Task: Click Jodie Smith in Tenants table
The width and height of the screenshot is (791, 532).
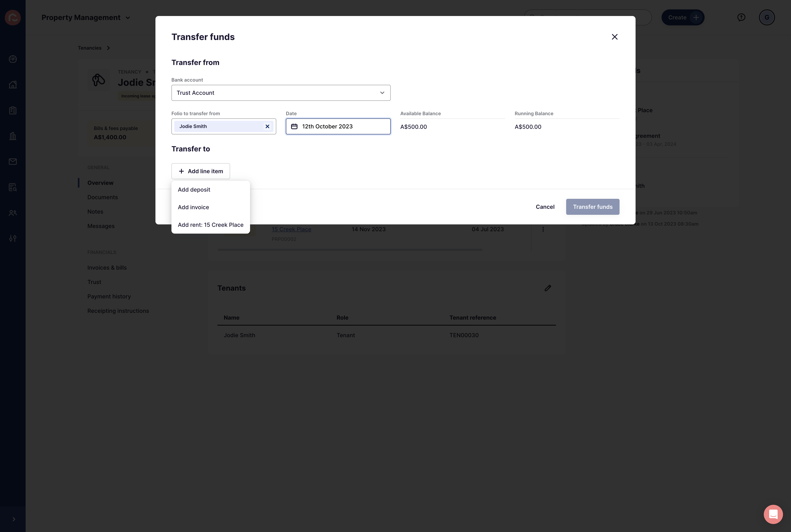Action: coord(239,335)
